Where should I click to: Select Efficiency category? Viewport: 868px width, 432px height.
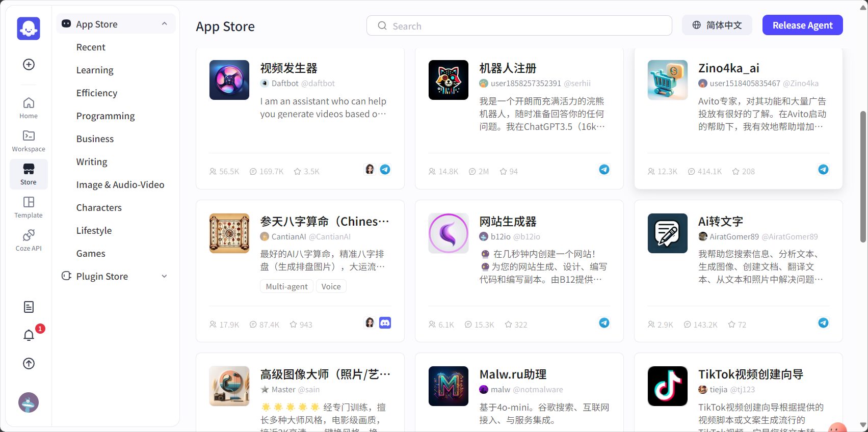click(x=97, y=93)
